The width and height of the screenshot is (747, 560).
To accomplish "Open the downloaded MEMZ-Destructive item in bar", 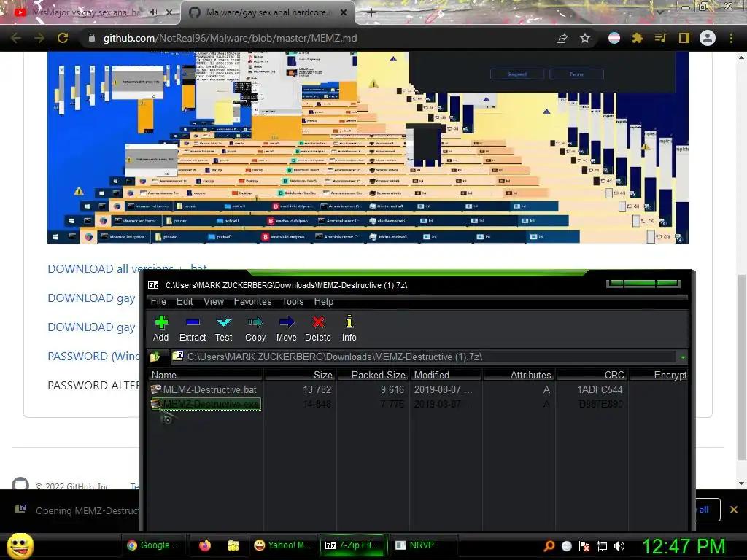I will [x=76, y=510].
